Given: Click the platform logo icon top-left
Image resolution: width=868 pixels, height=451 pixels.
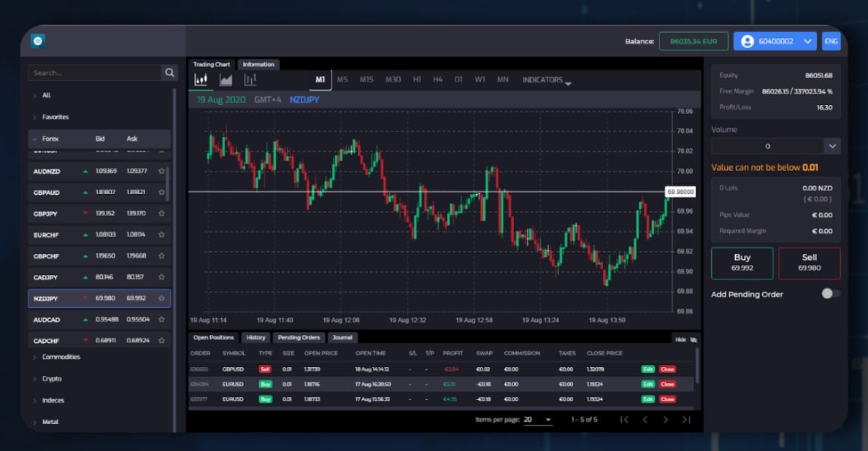Looking at the screenshot, I should (x=37, y=41).
